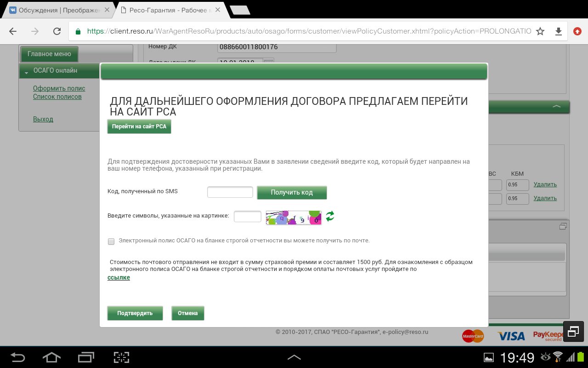
Task: Click the second Удалить link
Action: [x=545, y=198]
